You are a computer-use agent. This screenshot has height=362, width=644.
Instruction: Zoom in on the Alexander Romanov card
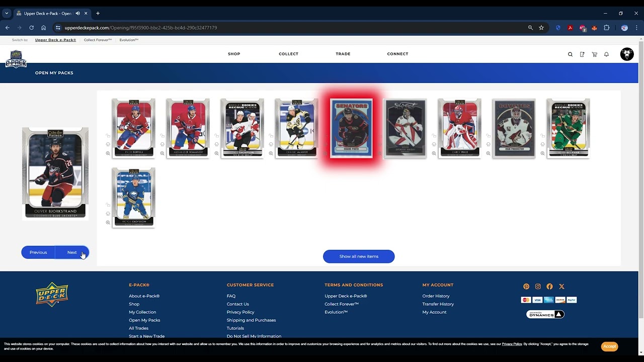tap(162, 153)
